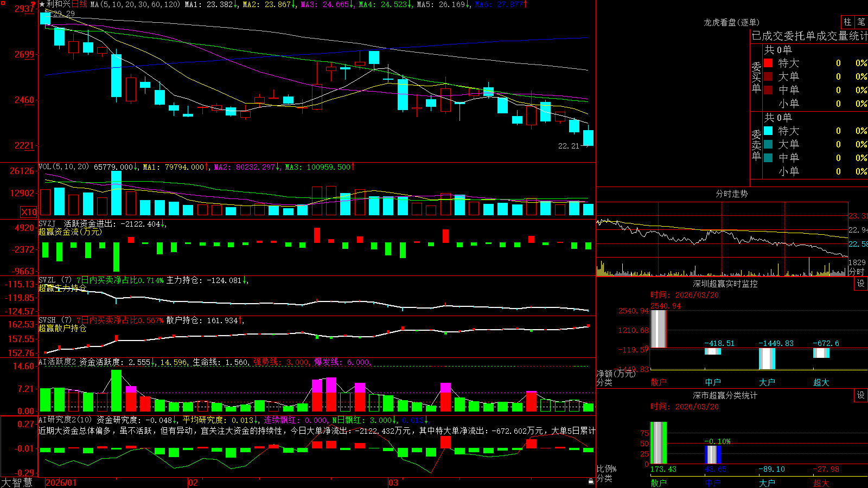Screen dimensions: 868x488
Task: Click the AI研究度2(10) indicator name
Action: pos(65,420)
